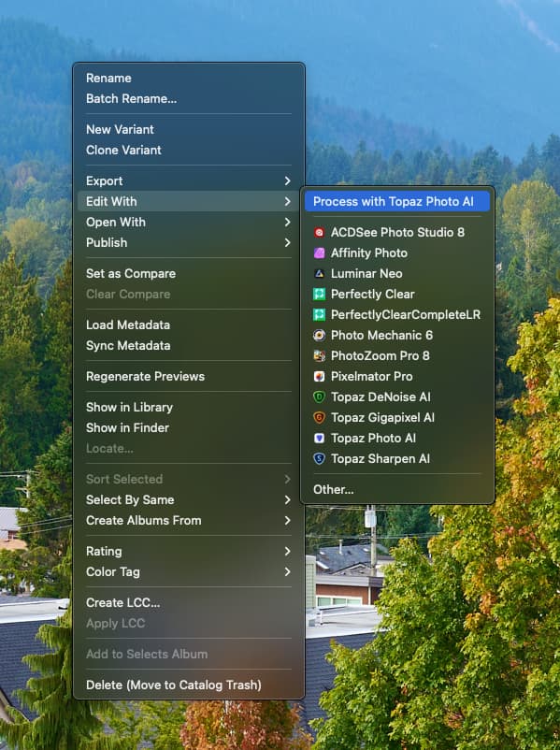
Task: Expand the Rating submenu chevron
Action: coord(287,552)
